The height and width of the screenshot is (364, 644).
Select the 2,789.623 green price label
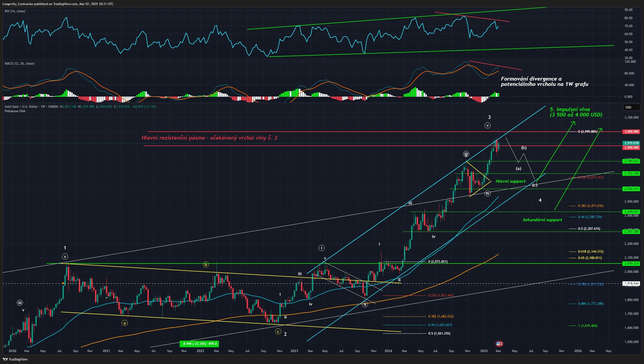(x=631, y=161)
